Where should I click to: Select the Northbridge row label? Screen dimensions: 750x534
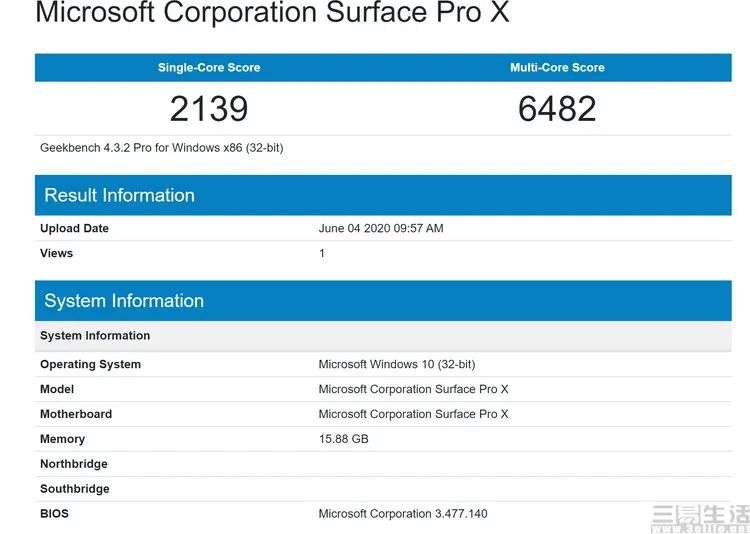tap(74, 464)
